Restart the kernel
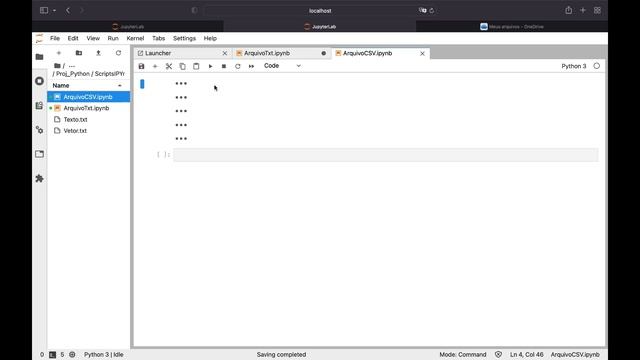The image size is (640, 360). coord(238,66)
